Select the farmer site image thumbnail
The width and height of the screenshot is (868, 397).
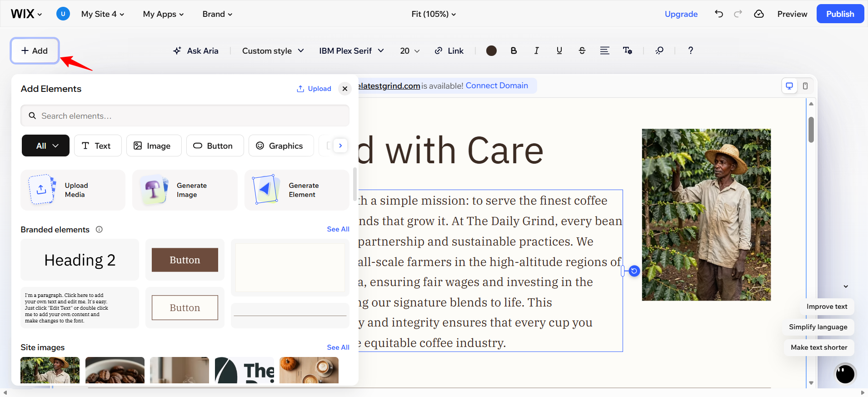coord(50,370)
